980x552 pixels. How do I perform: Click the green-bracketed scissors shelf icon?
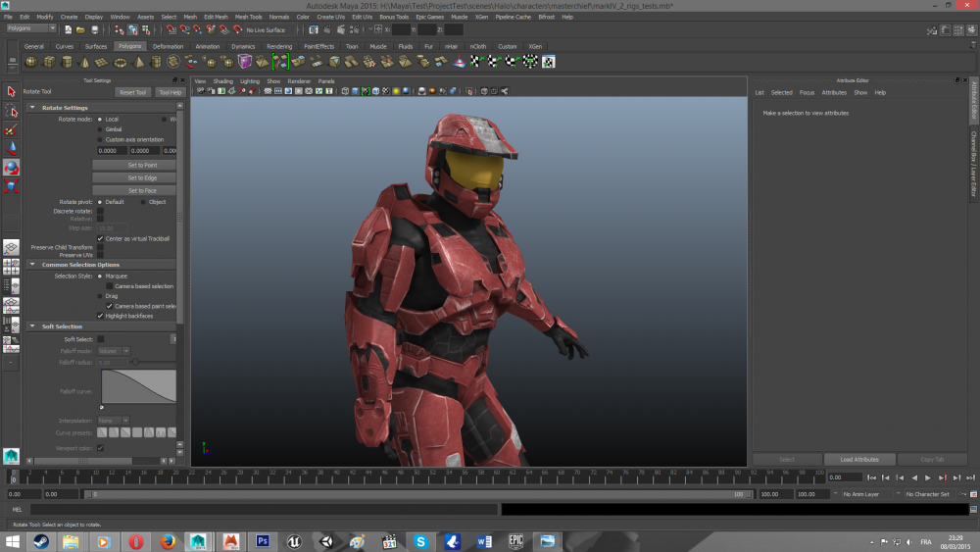tap(280, 61)
